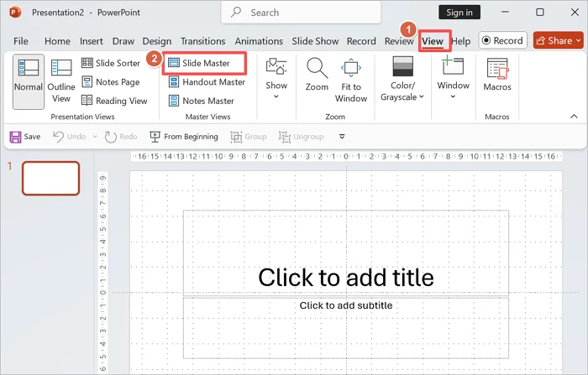The height and width of the screenshot is (375, 588).
Task: Click the 'Click to add title' placeholder
Action: point(346,253)
